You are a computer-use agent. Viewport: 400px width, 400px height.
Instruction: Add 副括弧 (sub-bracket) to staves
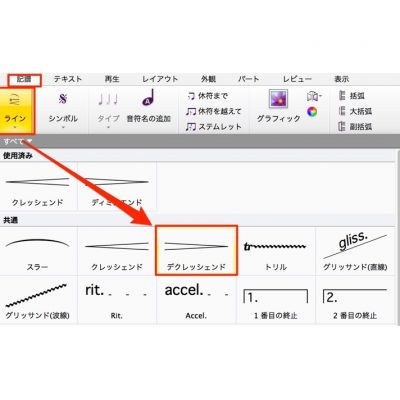[355, 127]
